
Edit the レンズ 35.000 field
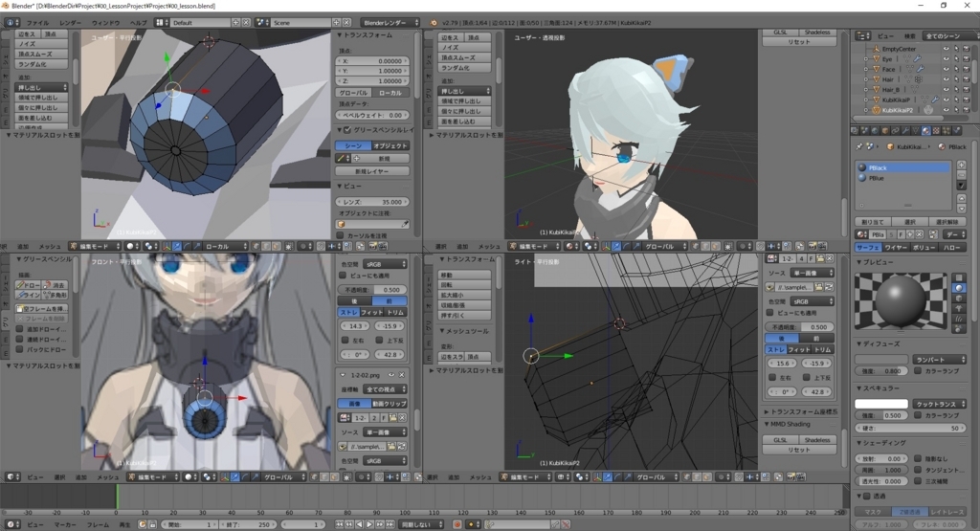(372, 202)
